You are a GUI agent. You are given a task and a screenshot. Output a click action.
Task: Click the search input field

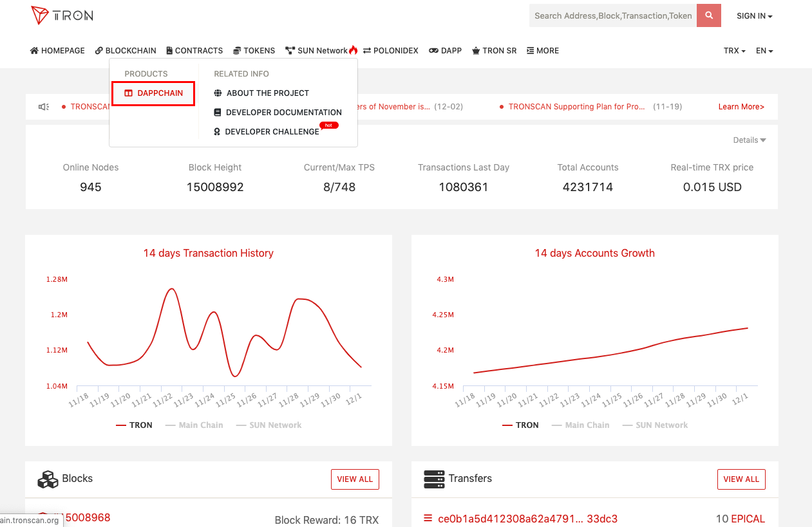point(613,15)
